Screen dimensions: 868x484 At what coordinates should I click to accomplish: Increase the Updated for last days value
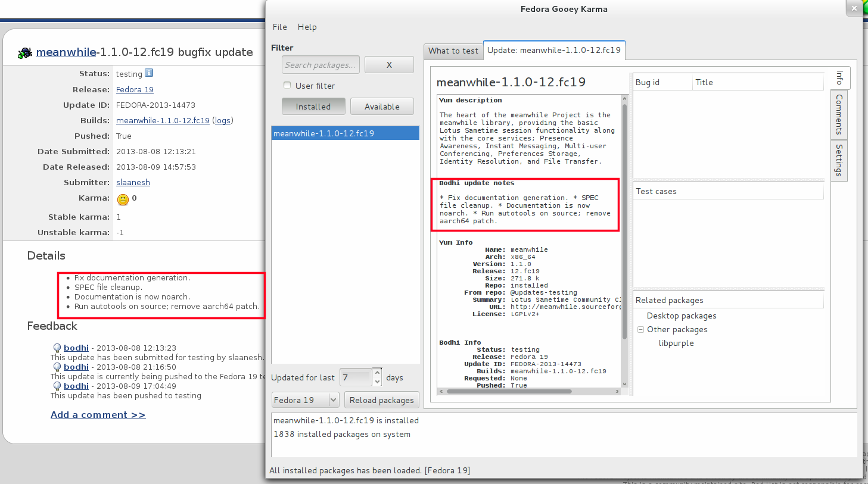377,373
